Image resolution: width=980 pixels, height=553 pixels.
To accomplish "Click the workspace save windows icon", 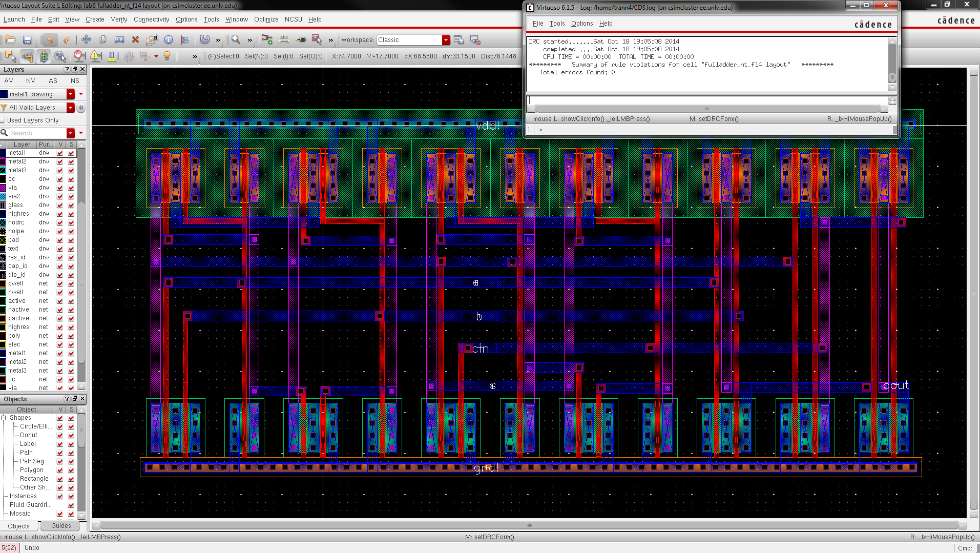I will [x=459, y=39].
